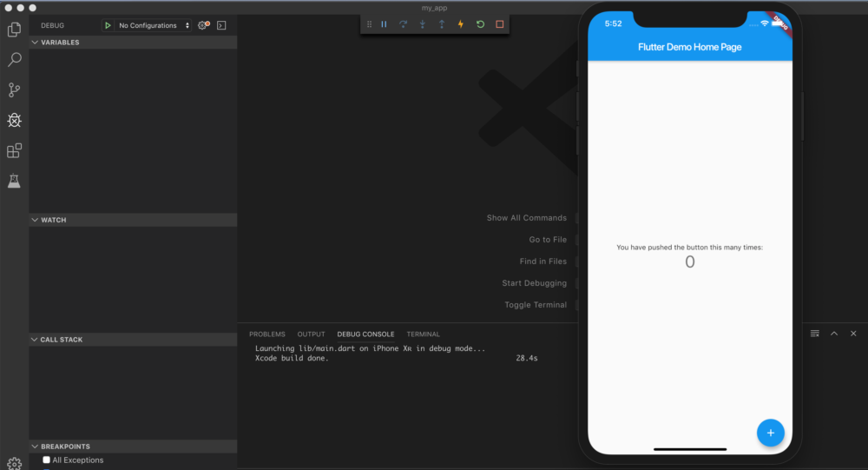
Task: Click the pushed the button text
Action: click(x=690, y=248)
